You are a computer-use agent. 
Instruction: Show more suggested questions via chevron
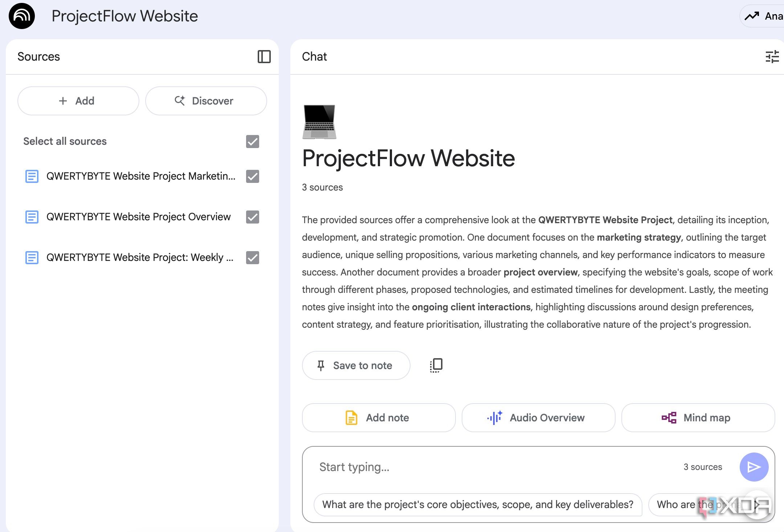tap(757, 504)
